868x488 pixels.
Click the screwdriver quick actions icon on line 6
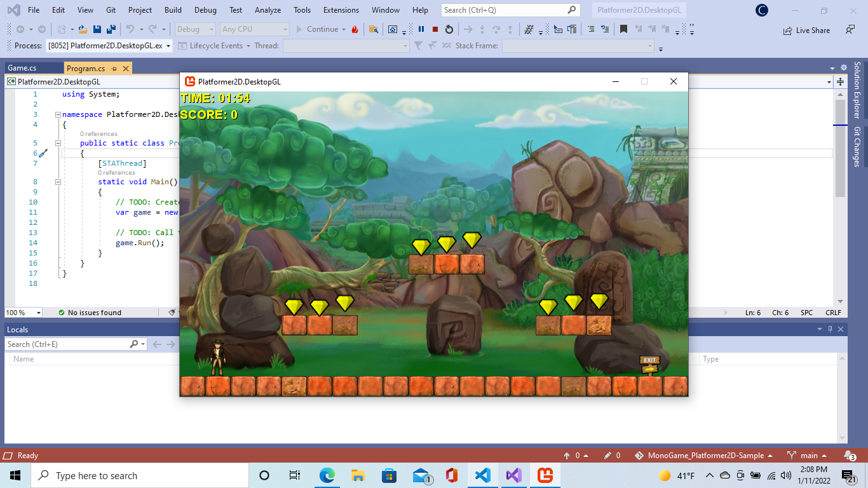(43, 153)
